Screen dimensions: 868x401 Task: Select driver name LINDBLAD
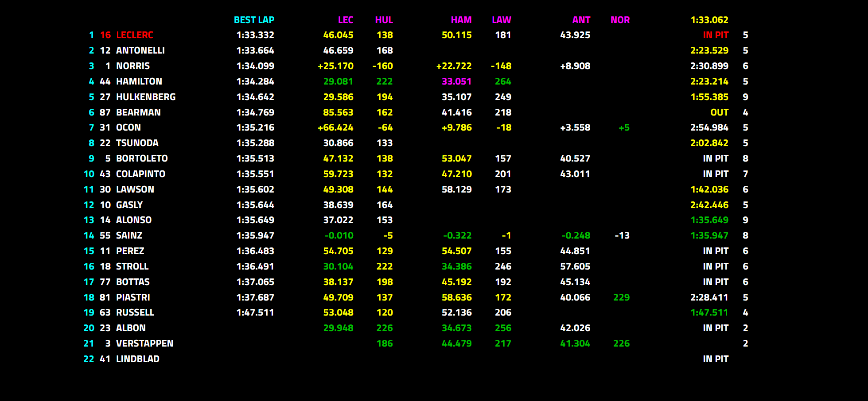coord(138,359)
